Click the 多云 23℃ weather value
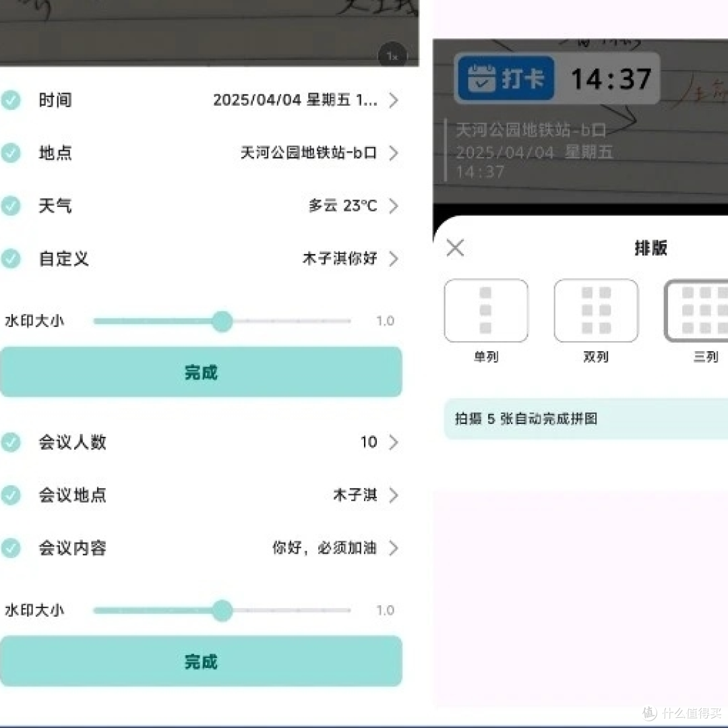728x728 pixels. tap(342, 206)
